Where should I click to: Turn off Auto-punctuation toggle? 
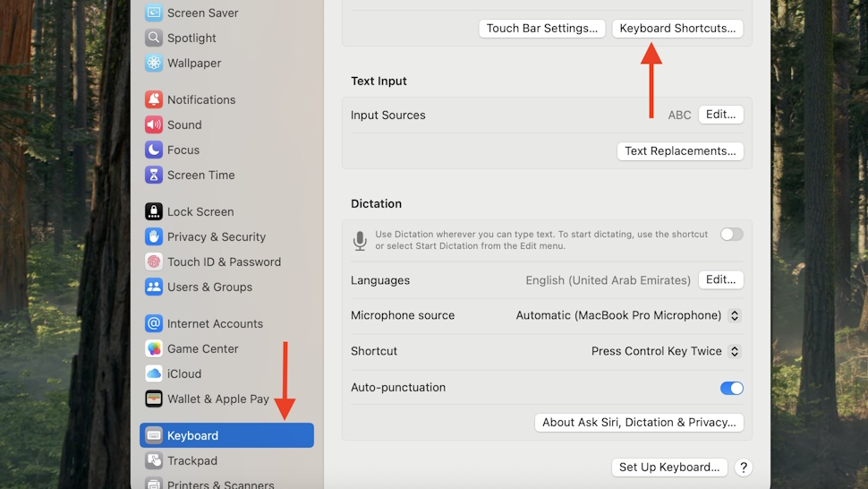(x=731, y=388)
